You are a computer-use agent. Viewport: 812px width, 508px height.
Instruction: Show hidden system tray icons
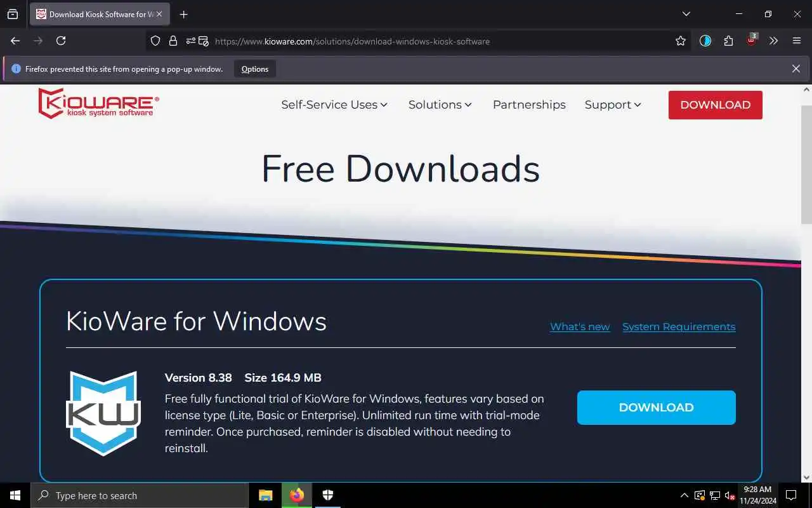coord(684,495)
